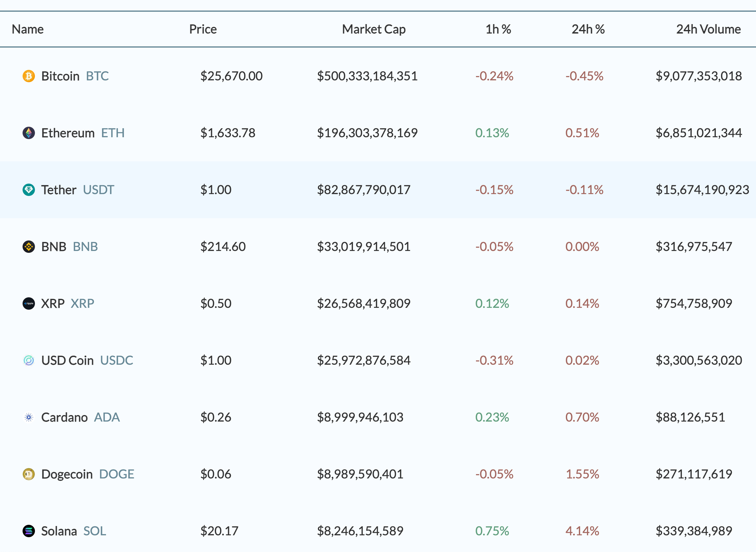
Task: Open the Bitcoin name link
Action: coord(61,76)
